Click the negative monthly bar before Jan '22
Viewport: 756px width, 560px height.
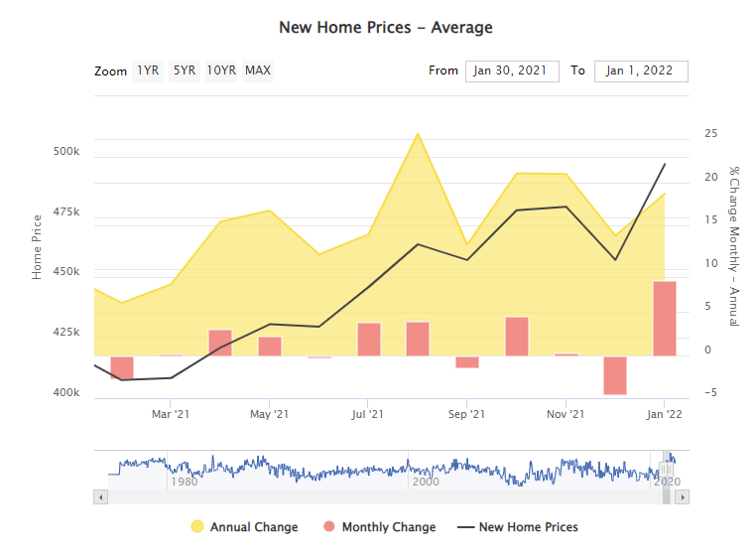[x=615, y=375]
